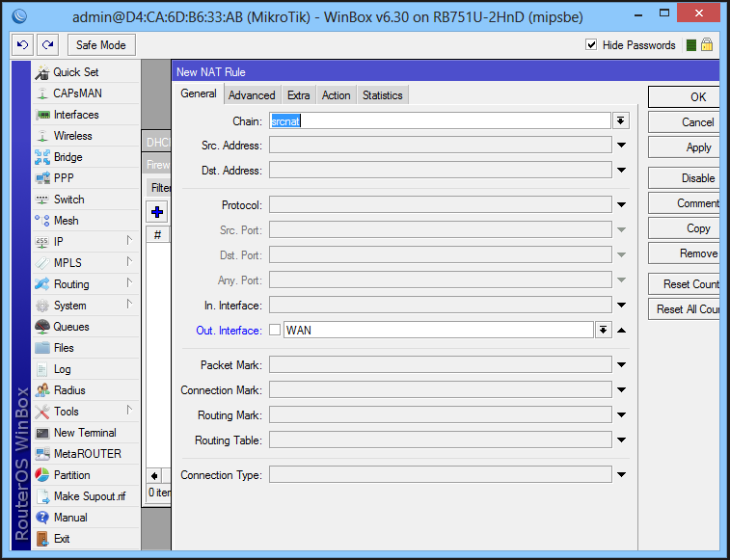Screen dimensions: 730x560
Task: Click the Copy button
Action: point(685,228)
